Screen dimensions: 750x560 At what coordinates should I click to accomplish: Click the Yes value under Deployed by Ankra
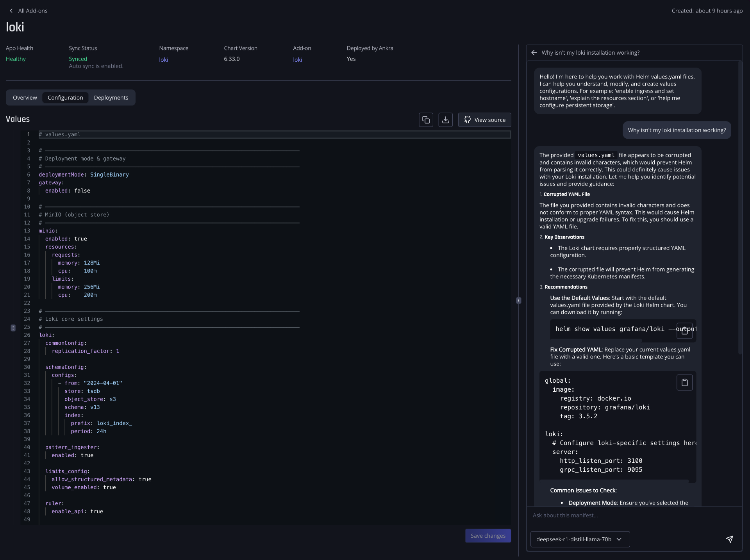351,59
